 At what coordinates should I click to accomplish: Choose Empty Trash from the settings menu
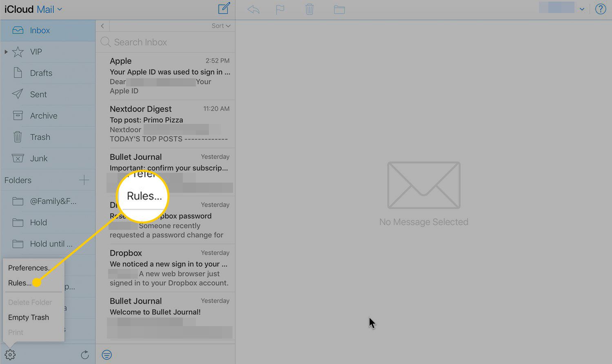29,317
